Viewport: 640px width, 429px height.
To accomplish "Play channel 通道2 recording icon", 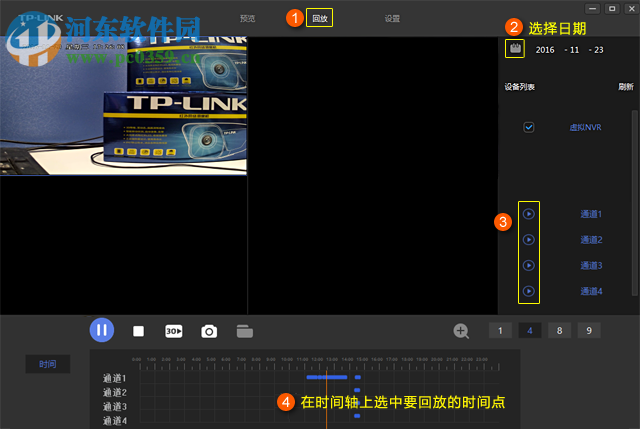I will pyautogui.click(x=529, y=240).
